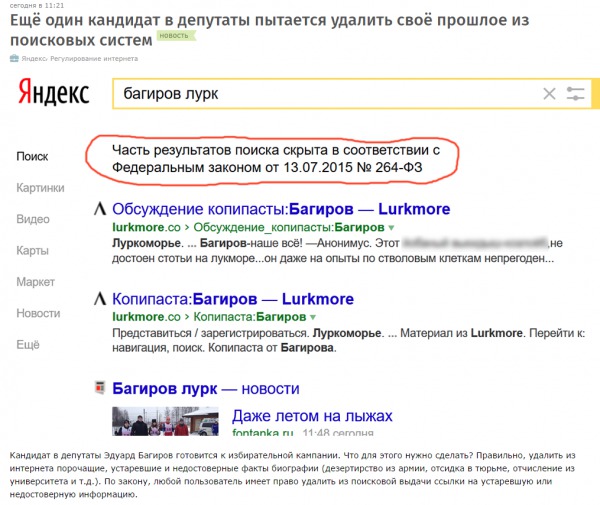Viewport: 600px width, 505px height.
Task: Click Lurkmore favicon beside Обсуждение копипасты result
Action: (100, 209)
